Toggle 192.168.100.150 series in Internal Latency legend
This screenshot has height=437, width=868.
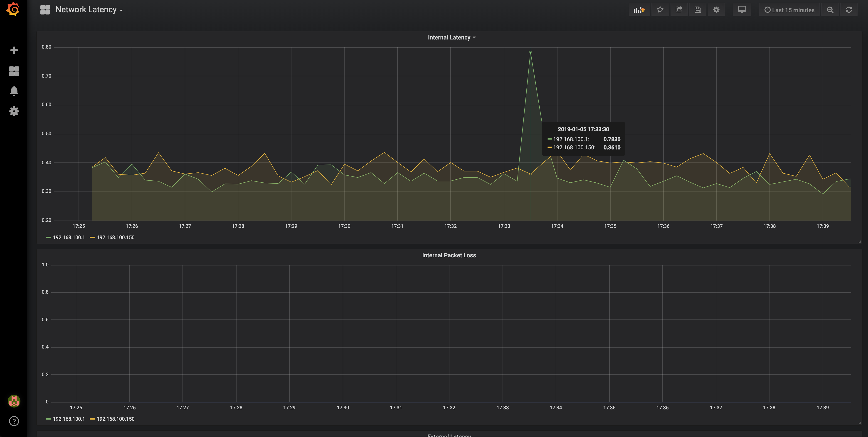[x=116, y=238]
